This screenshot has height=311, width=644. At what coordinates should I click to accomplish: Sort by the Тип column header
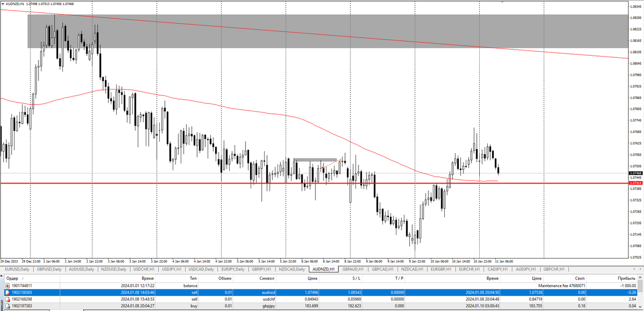click(193, 278)
